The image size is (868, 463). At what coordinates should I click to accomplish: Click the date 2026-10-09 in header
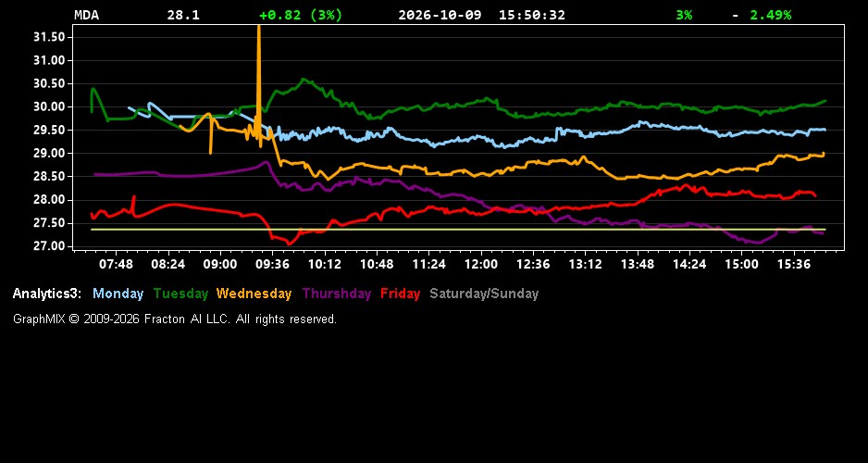tap(440, 15)
